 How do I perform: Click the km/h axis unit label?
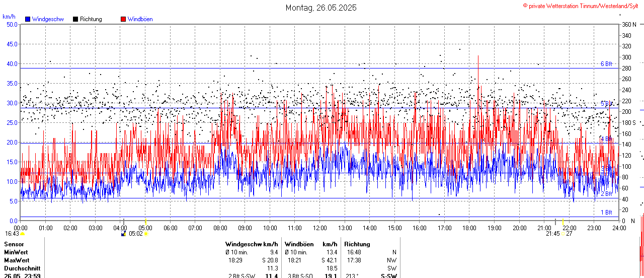[9, 17]
